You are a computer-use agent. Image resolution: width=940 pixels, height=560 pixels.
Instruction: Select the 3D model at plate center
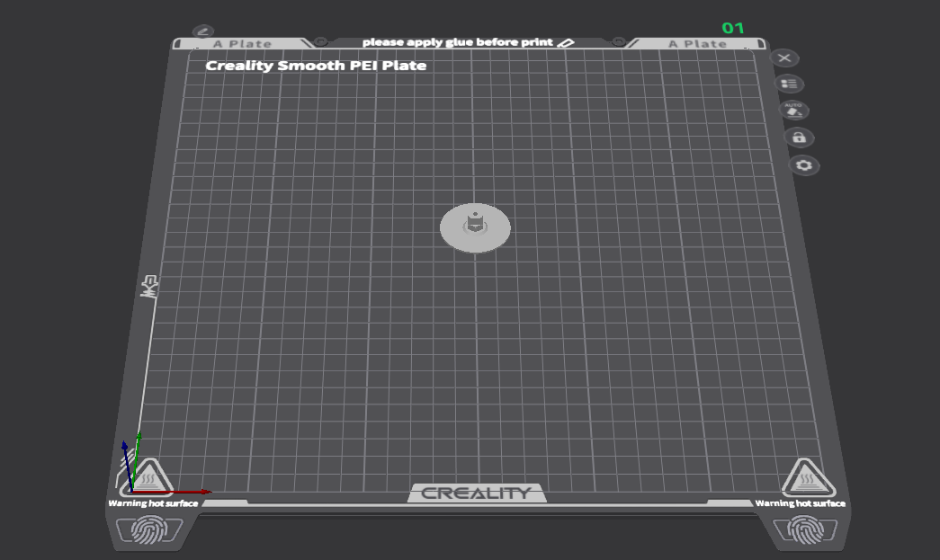475,227
